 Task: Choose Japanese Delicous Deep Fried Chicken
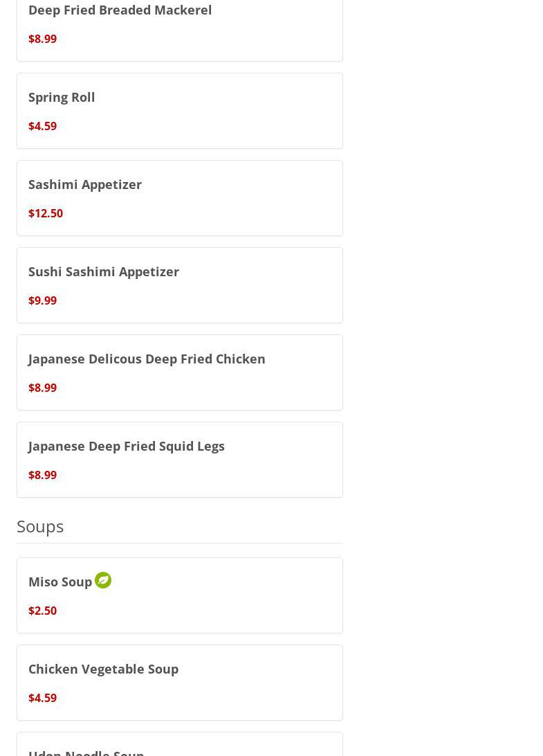click(147, 359)
